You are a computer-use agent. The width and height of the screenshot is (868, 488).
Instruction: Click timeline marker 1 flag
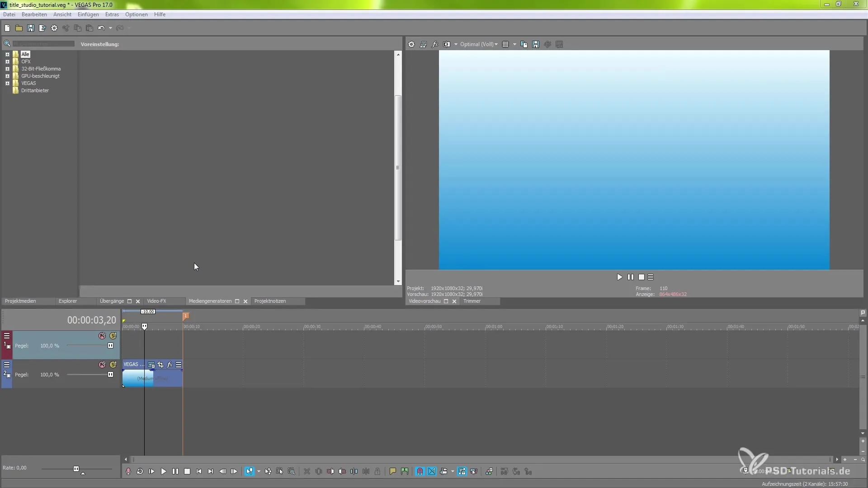tap(186, 316)
